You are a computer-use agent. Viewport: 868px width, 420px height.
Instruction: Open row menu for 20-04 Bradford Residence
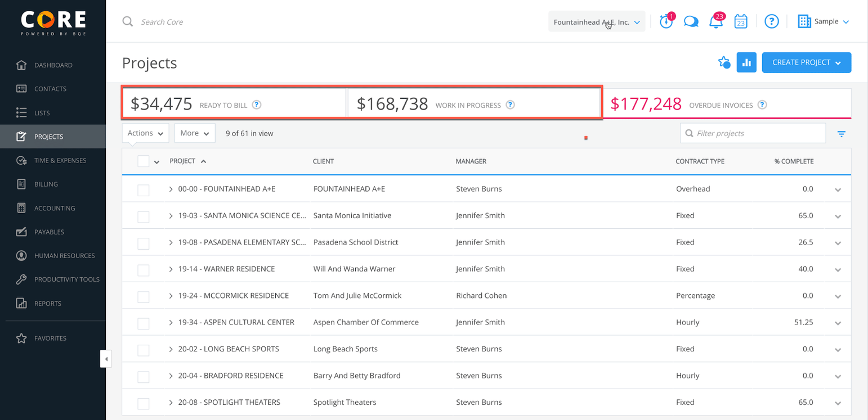(838, 377)
